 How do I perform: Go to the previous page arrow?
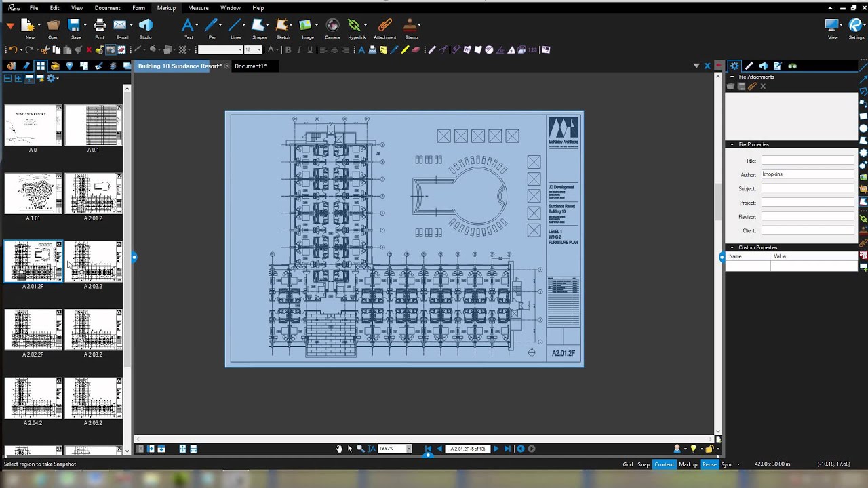click(439, 449)
